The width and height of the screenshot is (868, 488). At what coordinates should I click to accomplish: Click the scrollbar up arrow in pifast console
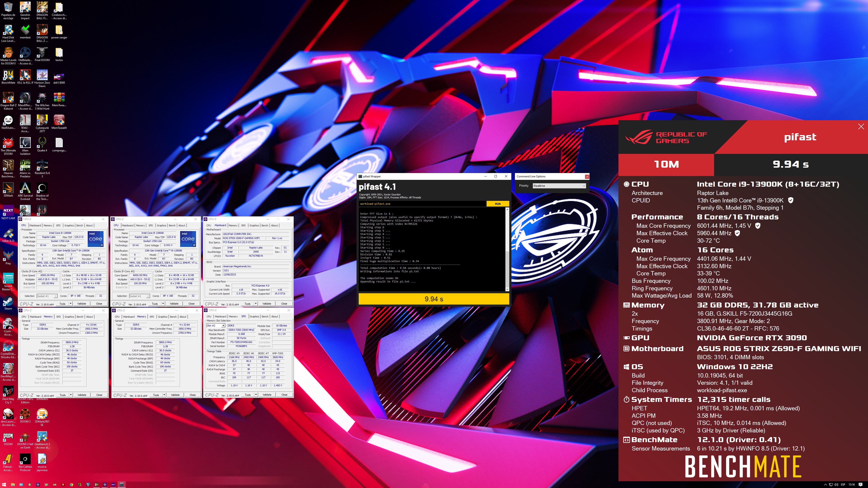[x=507, y=209]
